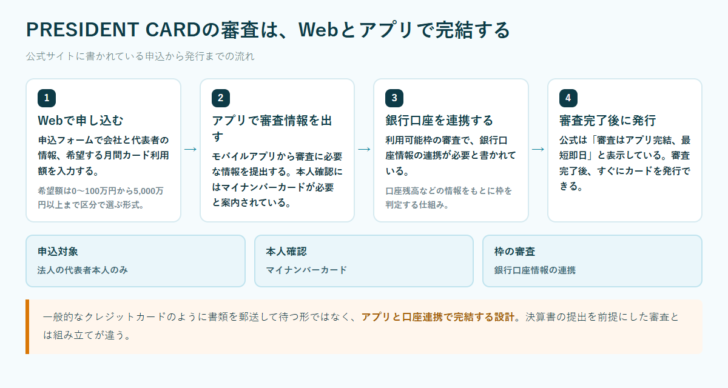Click the value "銀行口座情報の連携"
The height and width of the screenshot is (388, 728).
click(x=535, y=270)
